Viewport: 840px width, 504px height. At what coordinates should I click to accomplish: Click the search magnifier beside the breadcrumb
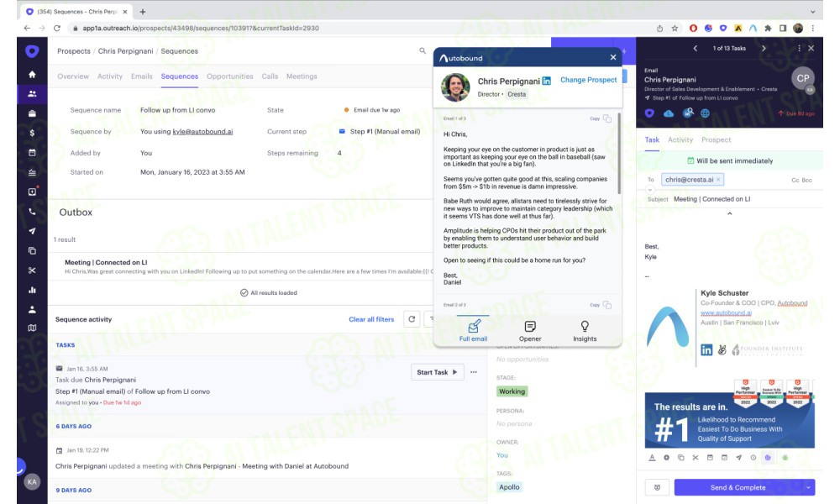click(423, 51)
